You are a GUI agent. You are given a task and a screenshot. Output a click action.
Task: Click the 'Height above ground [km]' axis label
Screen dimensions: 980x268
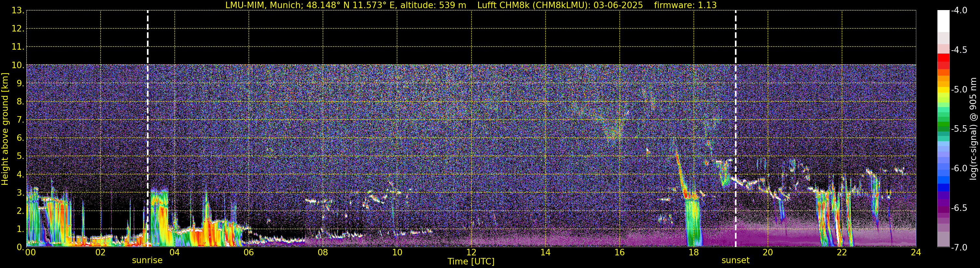click(x=5, y=129)
